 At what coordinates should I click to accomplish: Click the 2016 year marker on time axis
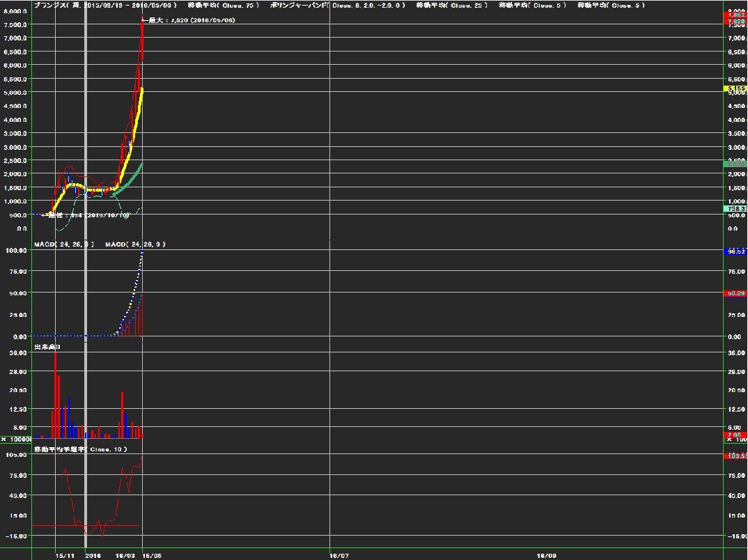coord(93,556)
